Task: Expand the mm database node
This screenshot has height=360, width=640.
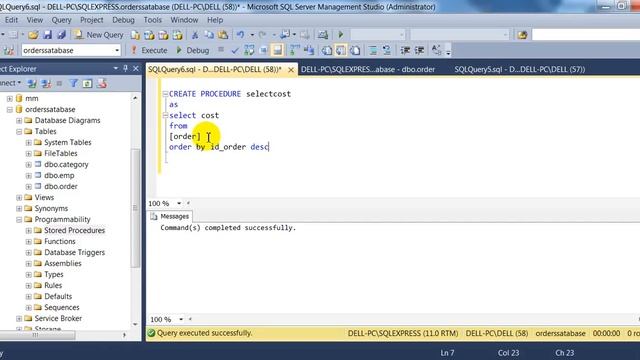Action: [x=9, y=98]
